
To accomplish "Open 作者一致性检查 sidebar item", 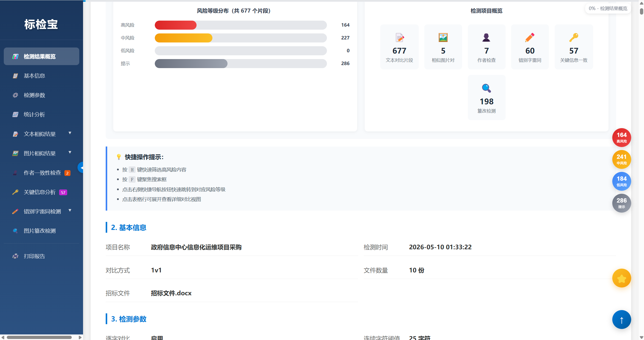I will [42, 173].
